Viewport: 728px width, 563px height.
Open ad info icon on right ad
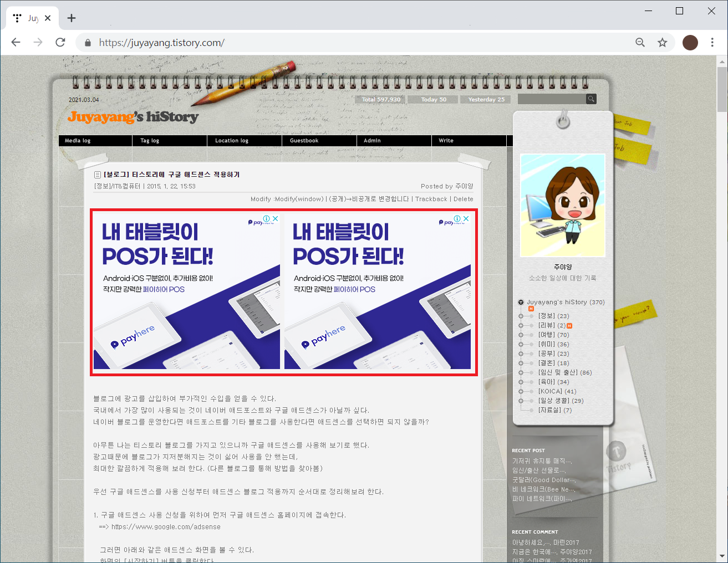tap(457, 218)
